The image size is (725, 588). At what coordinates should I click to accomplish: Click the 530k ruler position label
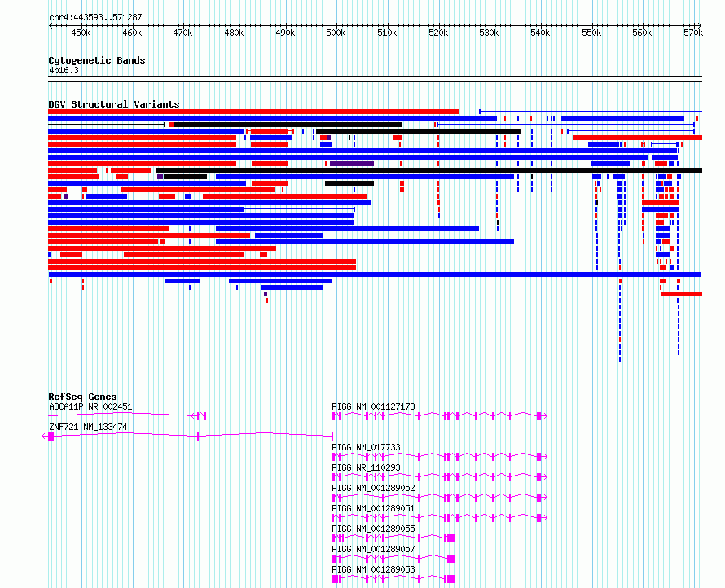pos(490,33)
